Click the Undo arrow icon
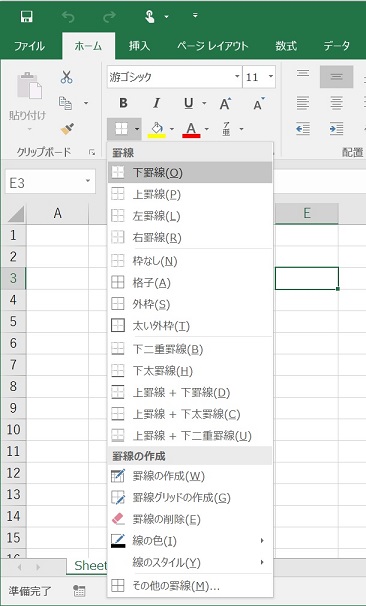This screenshot has width=366, height=606. [x=68, y=16]
